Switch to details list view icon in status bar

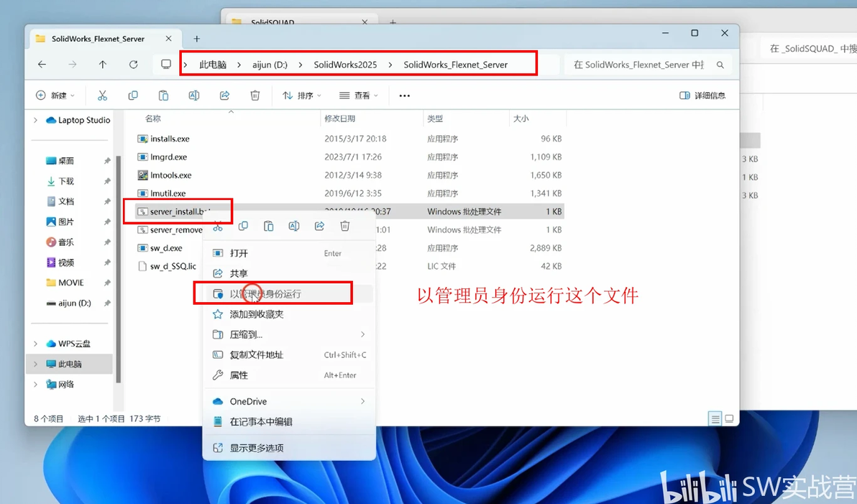pos(715,418)
